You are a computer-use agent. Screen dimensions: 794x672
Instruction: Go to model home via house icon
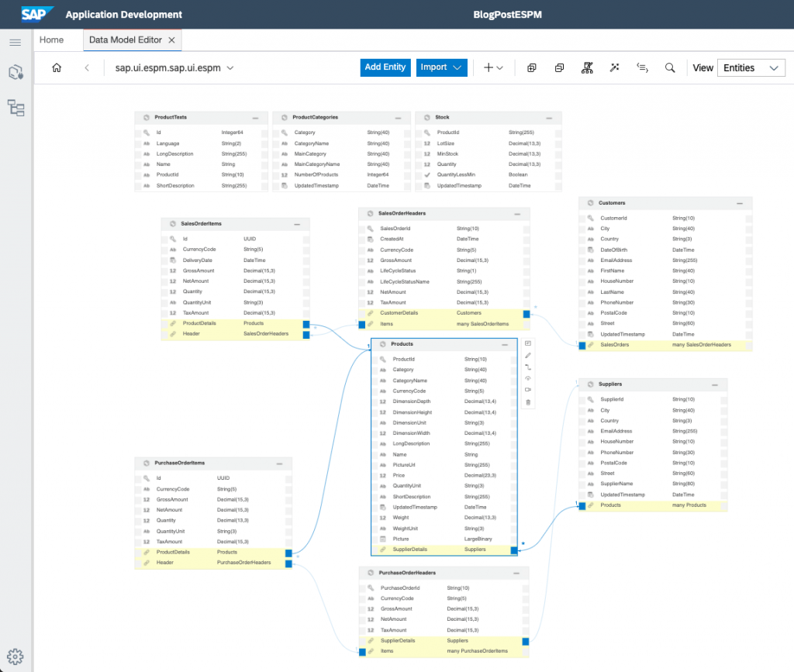(x=57, y=67)
